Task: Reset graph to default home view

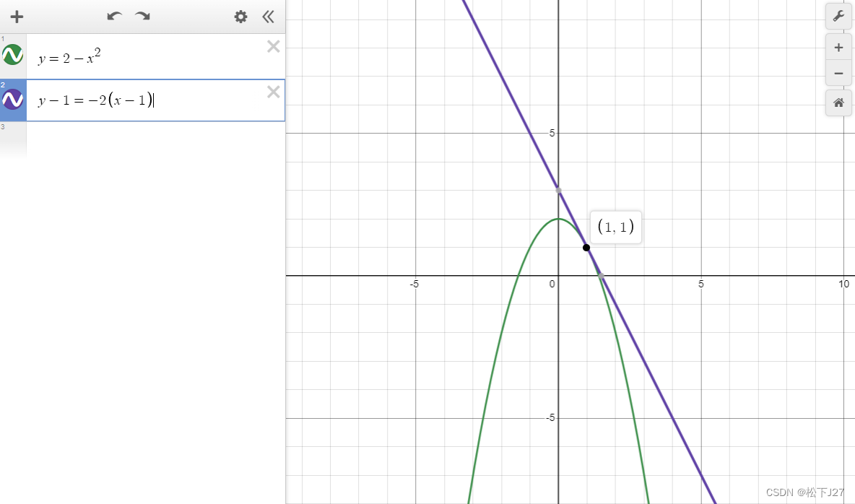Action: coord(838,103)
